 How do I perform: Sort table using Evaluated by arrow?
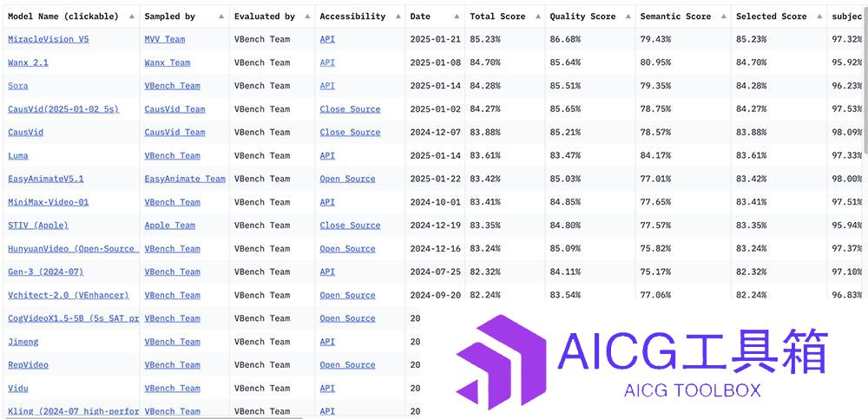tap(307, 16)
